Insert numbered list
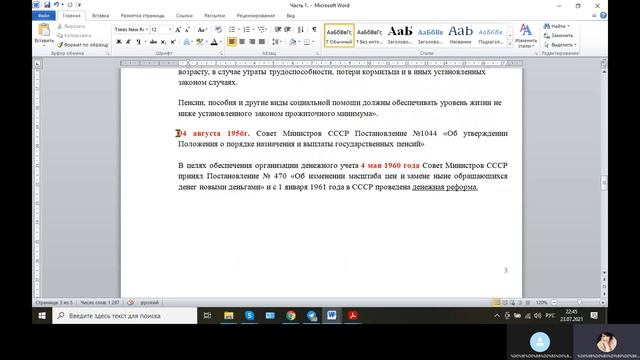Image resolution: width=640 pixels, height=360 pixels. (247, 29)
